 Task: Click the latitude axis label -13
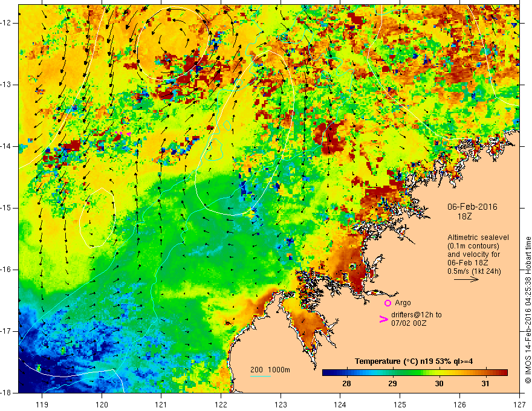point(7,85)
